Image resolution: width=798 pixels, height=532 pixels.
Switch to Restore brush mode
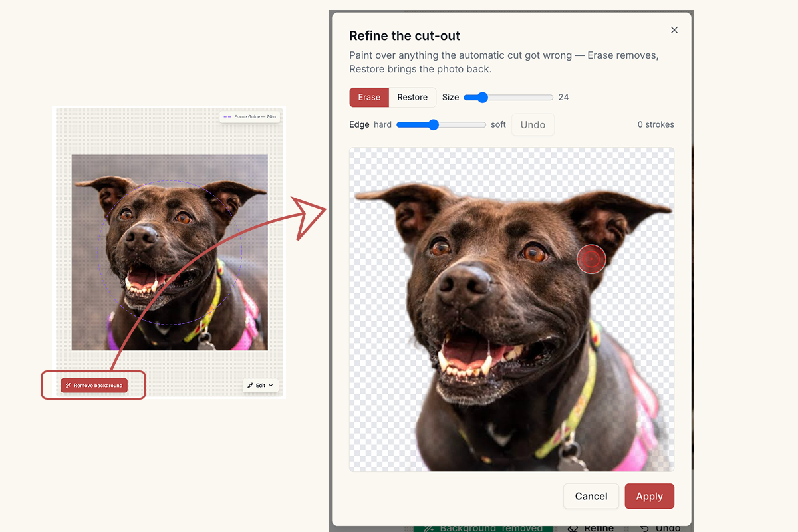(x=412, y=97)
